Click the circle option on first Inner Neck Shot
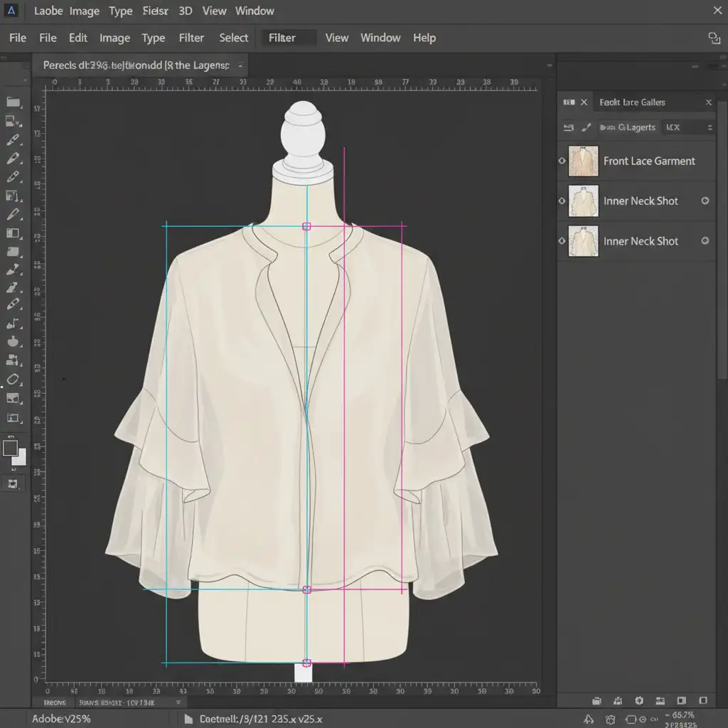Image resolution: width=728 pixels, height=728 pixels. click(705, 201)
